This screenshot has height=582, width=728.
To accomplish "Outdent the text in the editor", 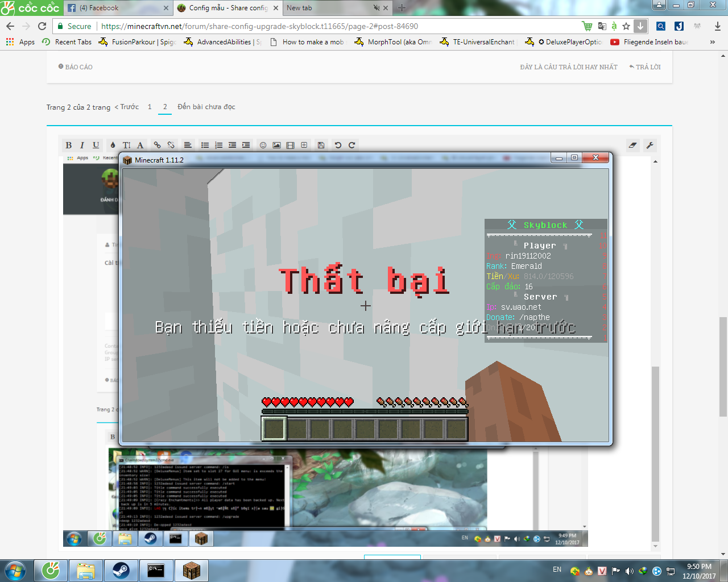I will [232, 145].
